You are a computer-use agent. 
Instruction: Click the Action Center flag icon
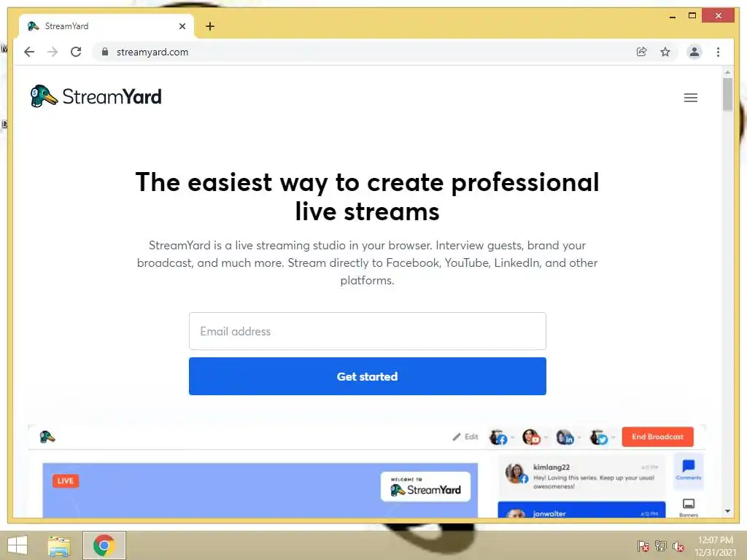(643, 546)
